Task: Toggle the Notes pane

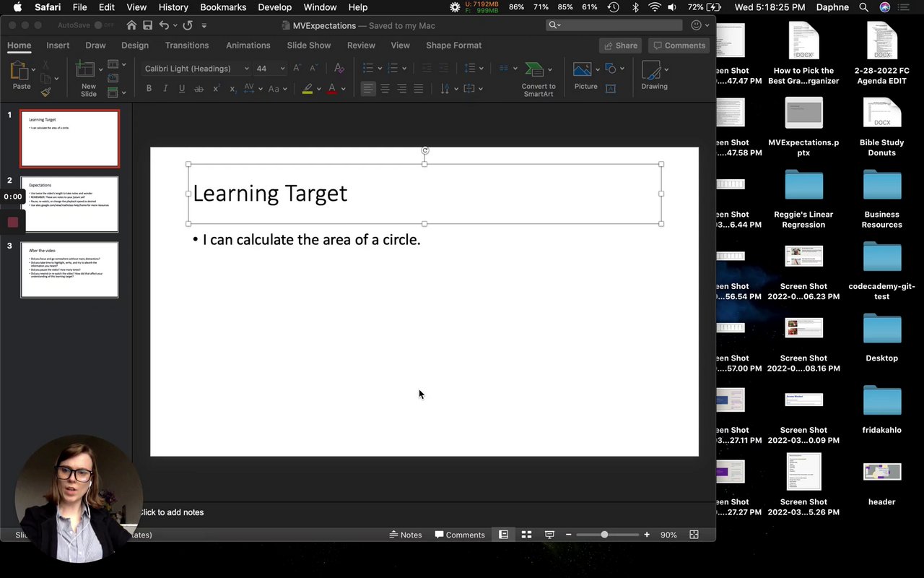Action: tap(406, 535)
